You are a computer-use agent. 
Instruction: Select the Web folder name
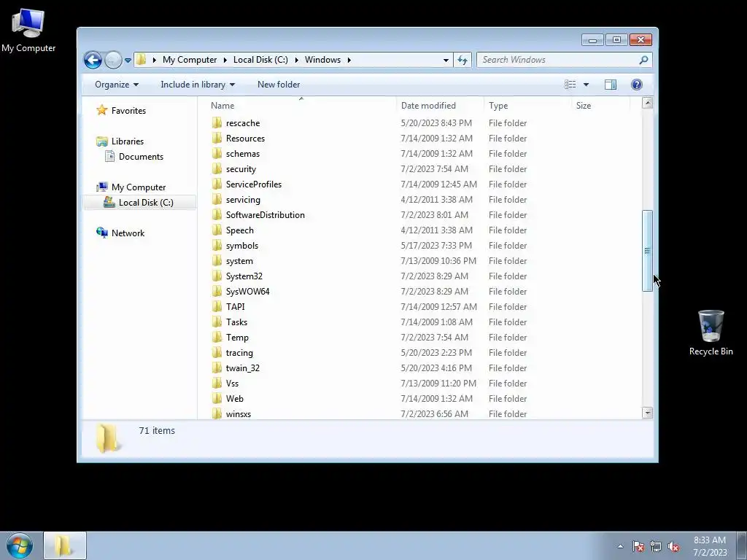[234, 399]
